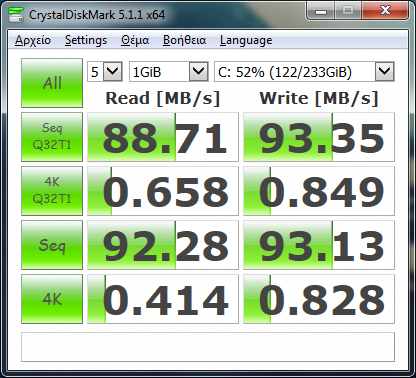Start the Seq Q32T1 test
Viewport: 416px width, 378px height.
click(x=52, y=137)
